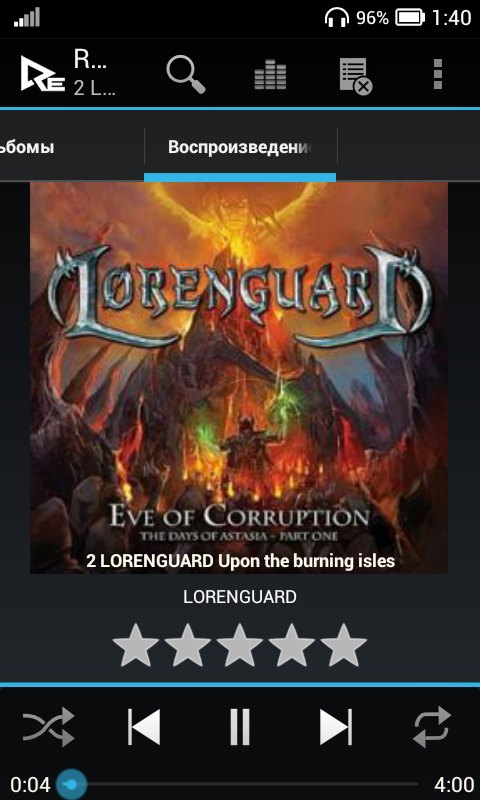Open the equalizer bars icon
Screen dimensions: 480x800
[x=270, y=74]
